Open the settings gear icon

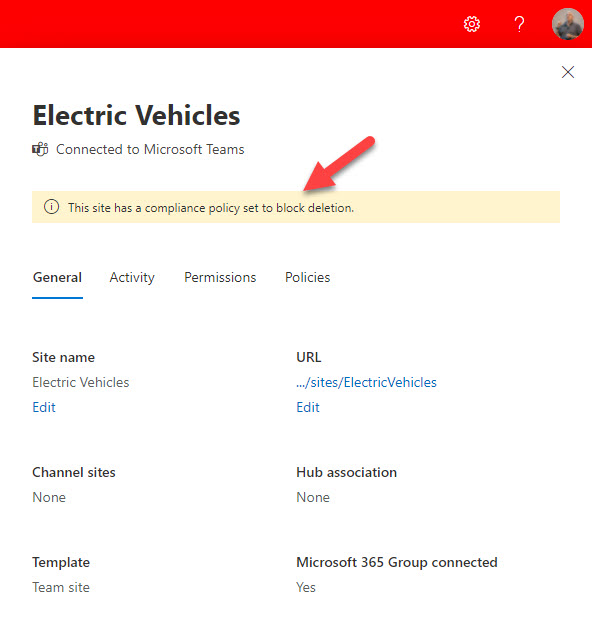tap(471, 24)
